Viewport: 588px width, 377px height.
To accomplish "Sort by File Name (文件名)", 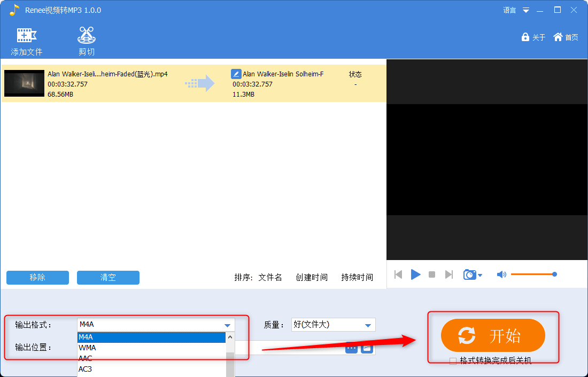I will tap(270, 277).
